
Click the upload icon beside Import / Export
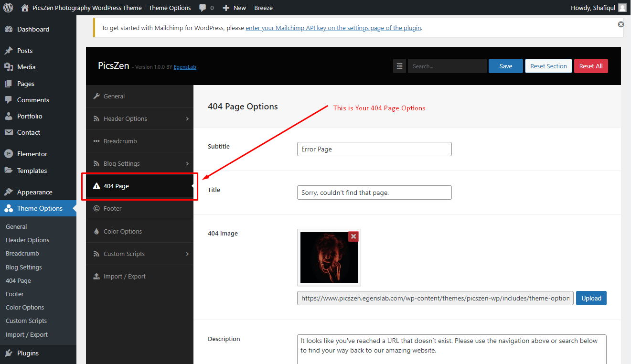[96, 276]
